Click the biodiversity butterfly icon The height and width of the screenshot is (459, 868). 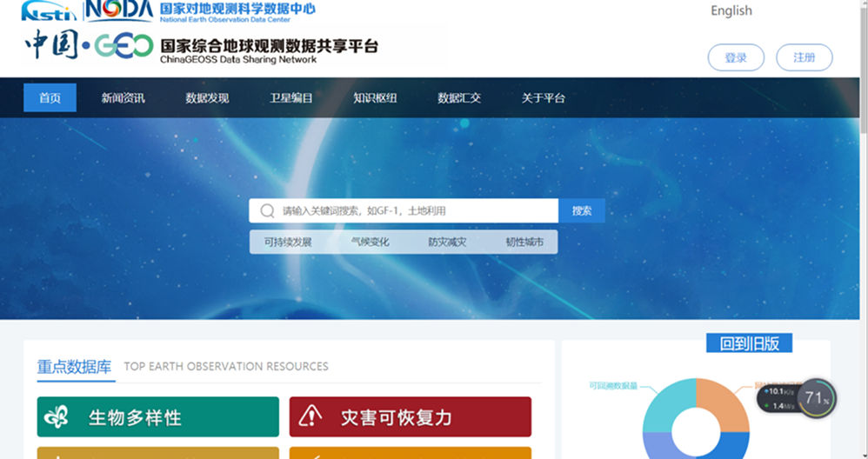tap(57, 417)
